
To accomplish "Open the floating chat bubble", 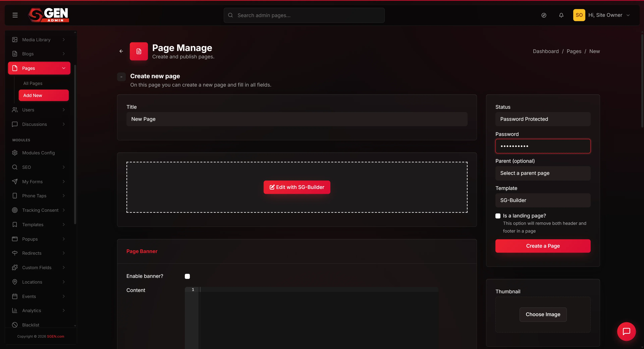I will point(626,332).
